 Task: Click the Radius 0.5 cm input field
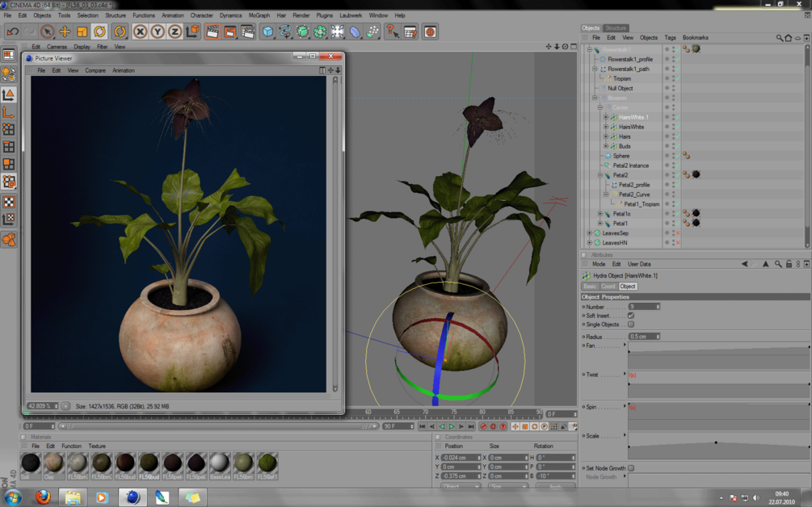click(x=644, y=337)
